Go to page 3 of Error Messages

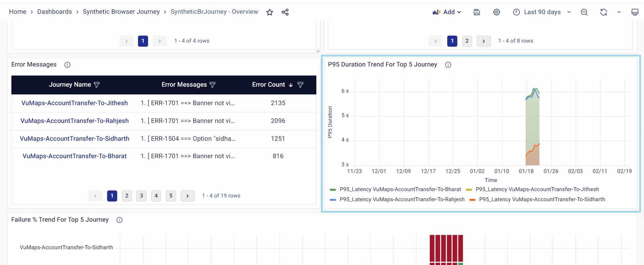[141, 196]
